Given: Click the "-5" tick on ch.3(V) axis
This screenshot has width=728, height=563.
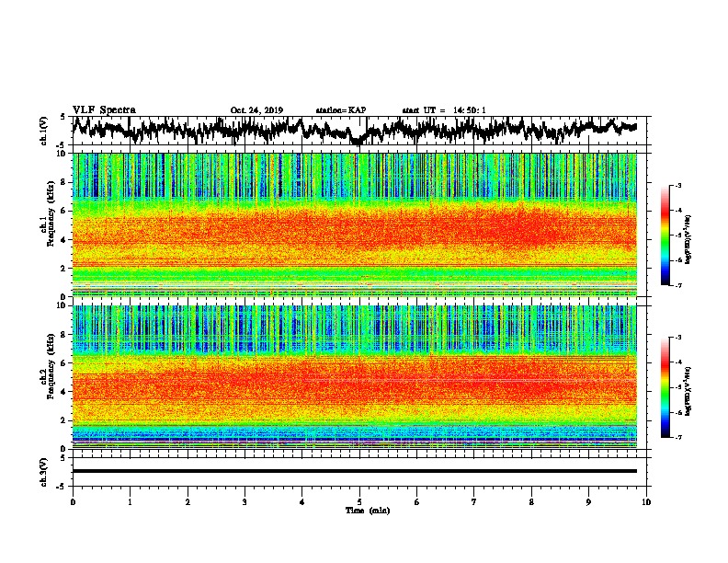Looking at the screenshot, I should 61,487.
